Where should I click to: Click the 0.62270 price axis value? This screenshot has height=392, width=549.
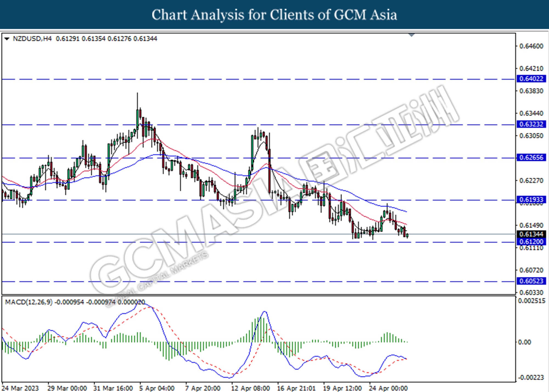[x=531, y=181]
